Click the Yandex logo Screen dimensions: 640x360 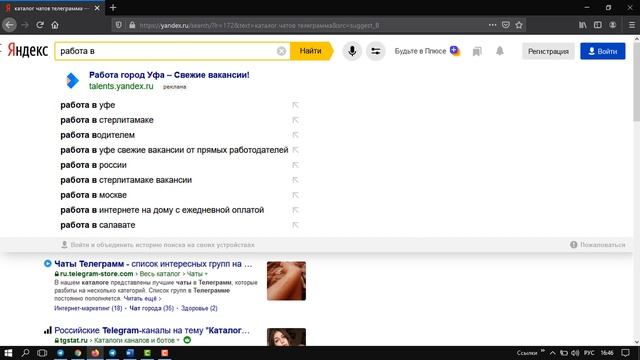[x=27, y=51]
